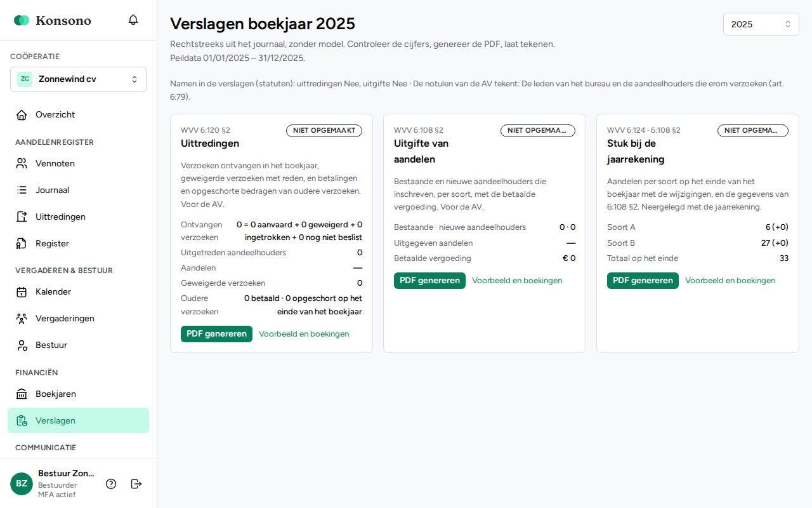Click the Niet opgemaakt badge on Uittredingen

click(324, 131)
